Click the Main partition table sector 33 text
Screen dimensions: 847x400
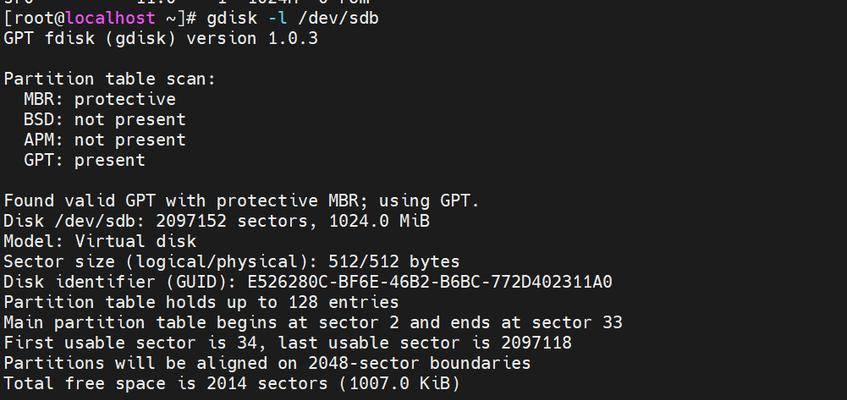313,323
